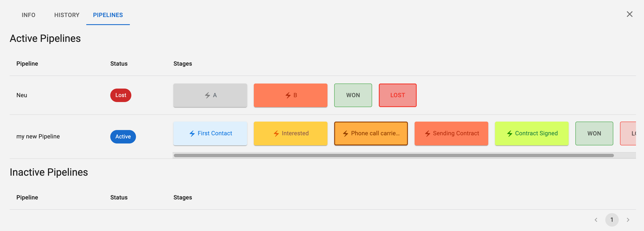Mark my new Pipeline as WON
The image size is (644, 231).
594,134
